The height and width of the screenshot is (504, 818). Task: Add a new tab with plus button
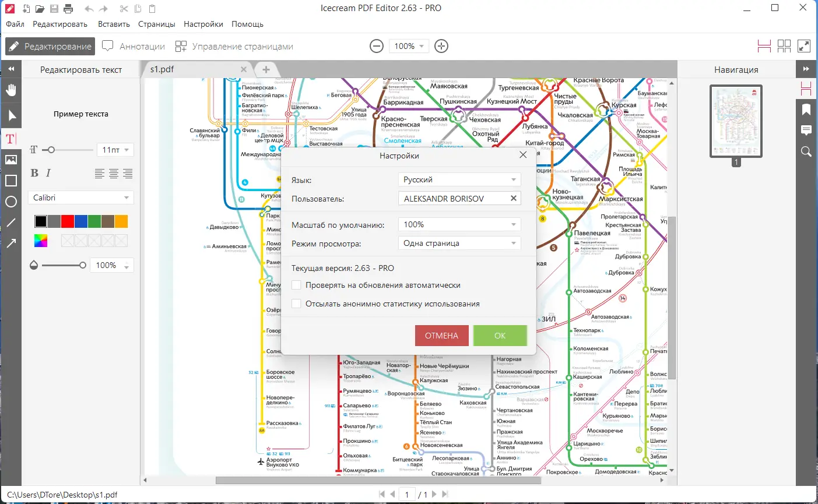(x=266, y=69)
